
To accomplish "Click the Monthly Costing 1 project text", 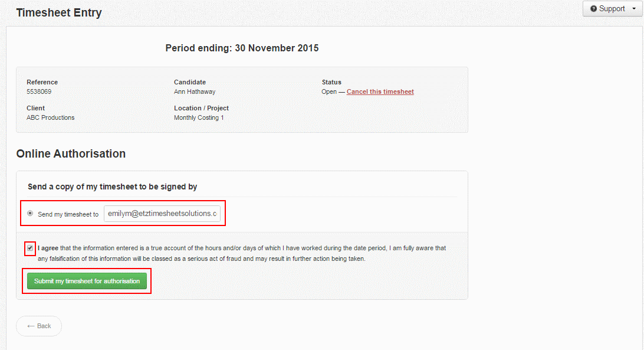I will (199, 117).
